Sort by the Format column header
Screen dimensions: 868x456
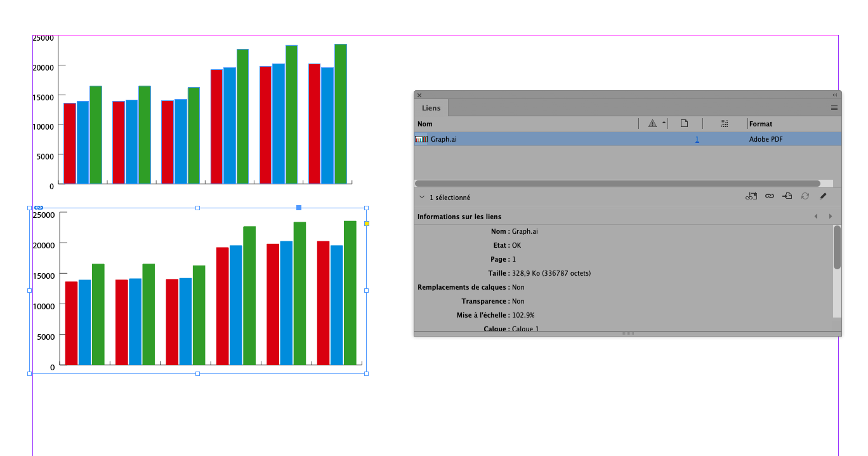click(761, 124)
